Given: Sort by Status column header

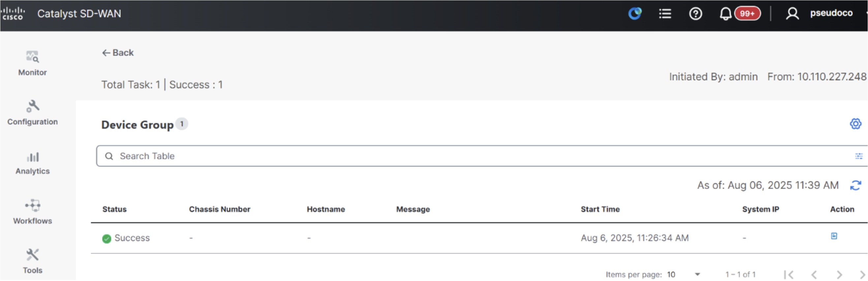Looking at the screenshot, I should click(x=114, y=209).
